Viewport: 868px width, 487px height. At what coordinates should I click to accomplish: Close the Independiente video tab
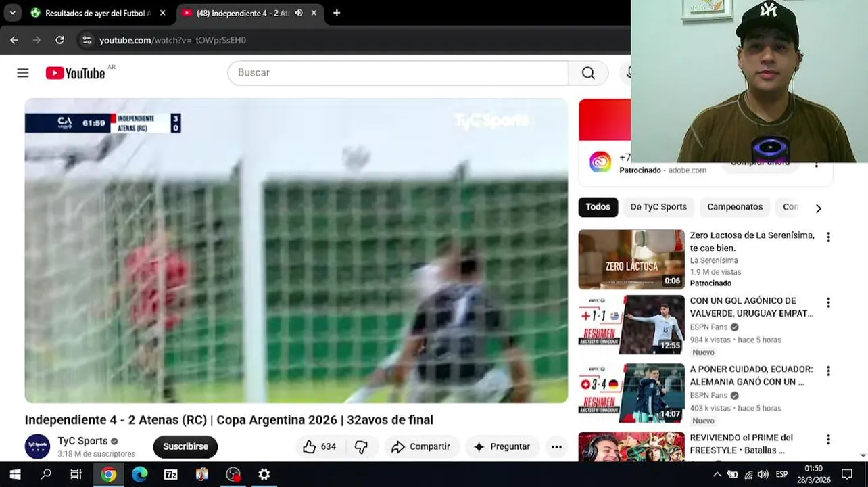314,13
